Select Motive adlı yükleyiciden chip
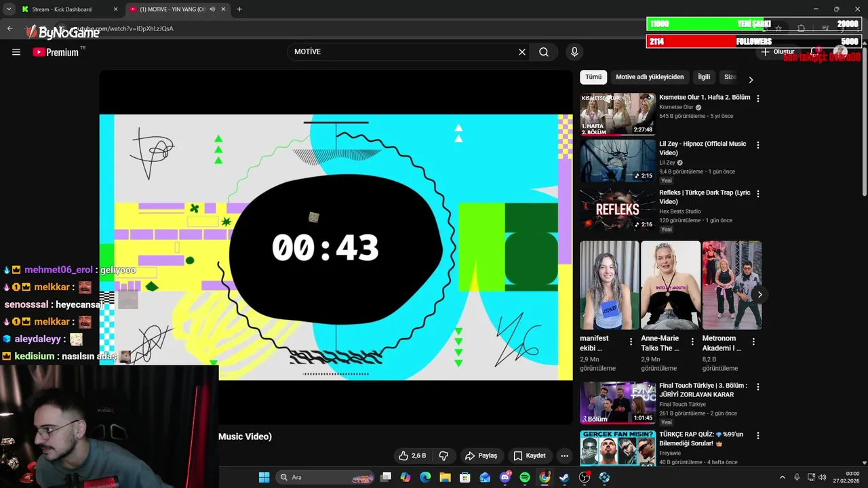The height and width of the screenshot is (488, 868). pos(650,77)
